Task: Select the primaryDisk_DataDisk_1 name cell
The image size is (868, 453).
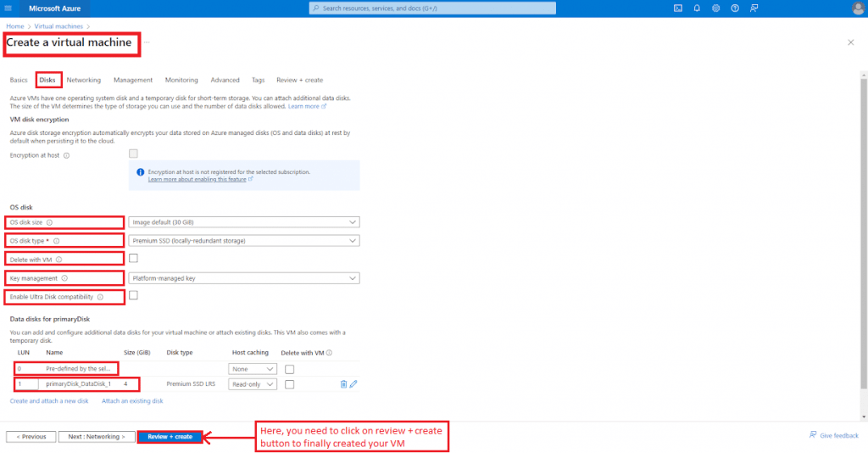Action: pos(78,383)
